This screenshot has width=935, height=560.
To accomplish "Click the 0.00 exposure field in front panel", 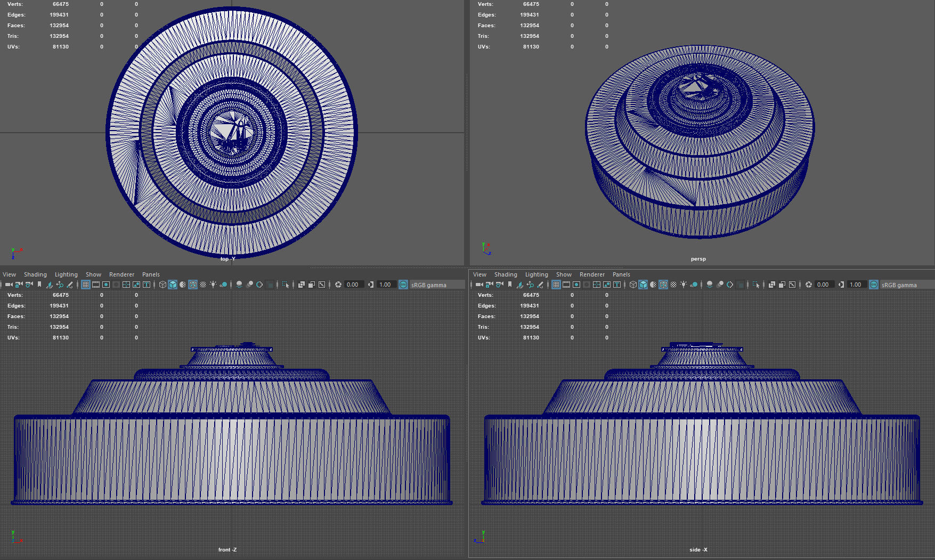I will [354, 285].
